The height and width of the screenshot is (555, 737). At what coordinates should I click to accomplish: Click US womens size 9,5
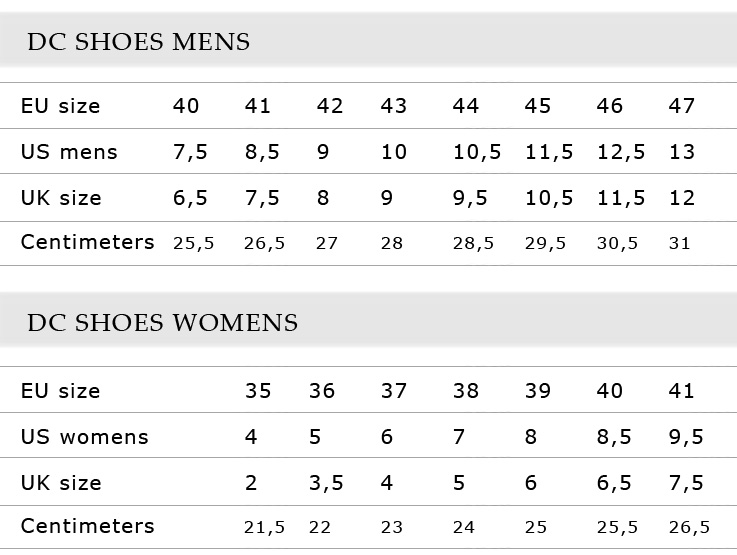(686, 437)
